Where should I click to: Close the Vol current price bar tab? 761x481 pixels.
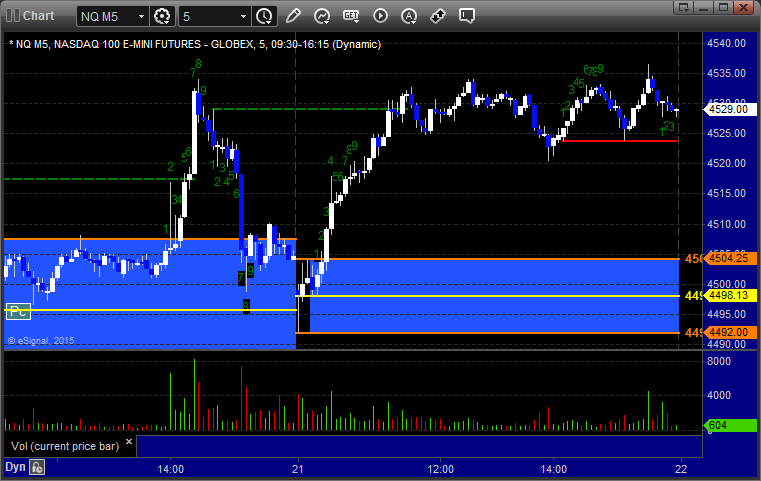tap(129, 442)
